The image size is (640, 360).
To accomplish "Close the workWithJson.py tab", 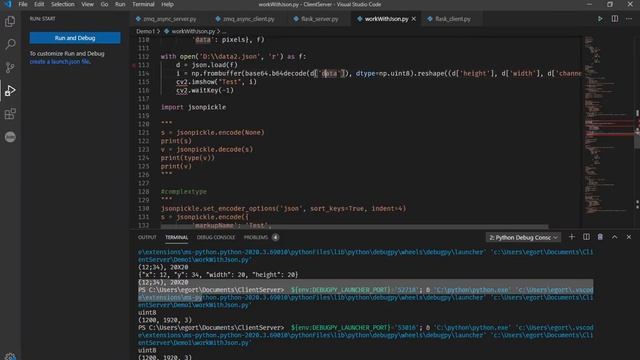I will coord(413,19).
